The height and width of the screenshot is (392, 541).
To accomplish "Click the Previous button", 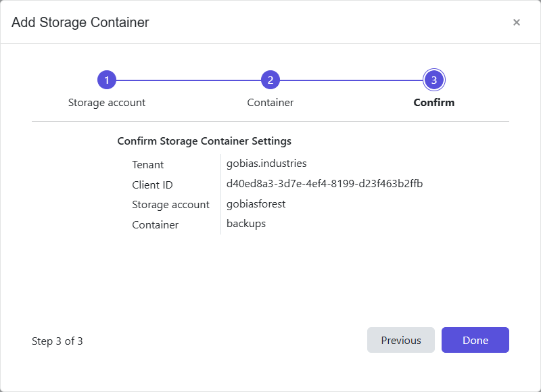I will (x=400, y=340).
